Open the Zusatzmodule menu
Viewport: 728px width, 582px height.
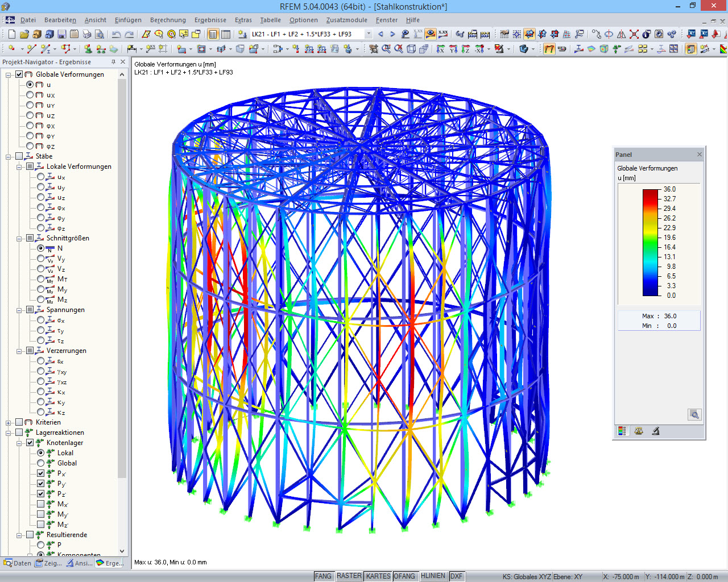[347, 20]
